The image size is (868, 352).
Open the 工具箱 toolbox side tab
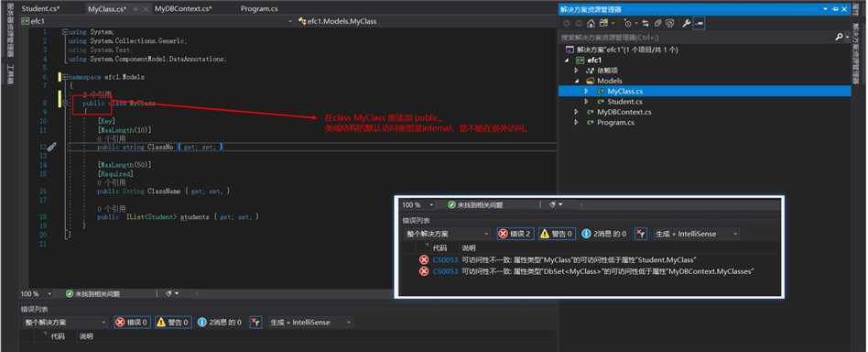coord(10,74)
